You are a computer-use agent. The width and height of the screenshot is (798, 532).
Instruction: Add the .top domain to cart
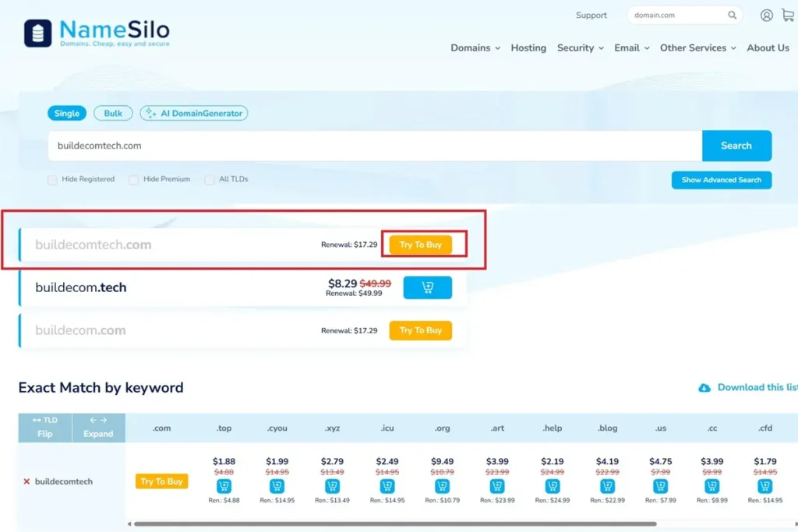(223, 486)
